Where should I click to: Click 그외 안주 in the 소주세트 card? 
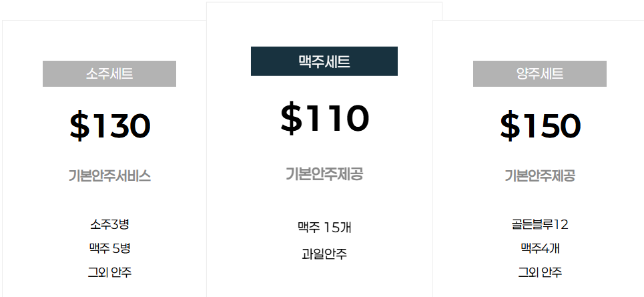tap(109, 272)
